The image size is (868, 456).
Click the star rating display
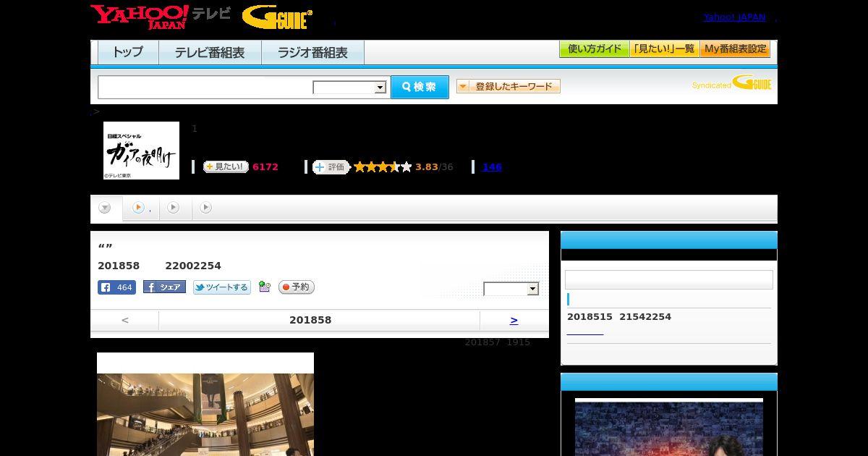(x=383, y=167)
